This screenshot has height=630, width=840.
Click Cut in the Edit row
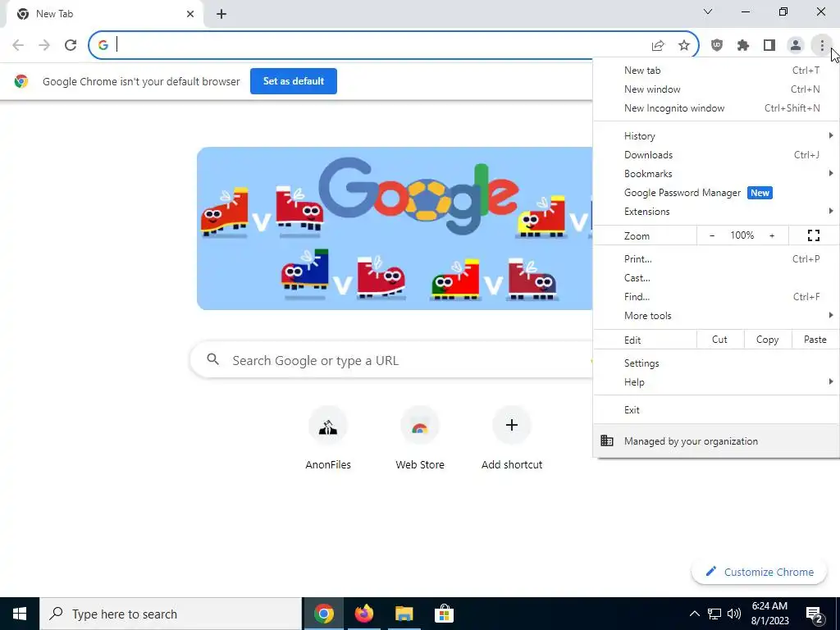point(720,340)
